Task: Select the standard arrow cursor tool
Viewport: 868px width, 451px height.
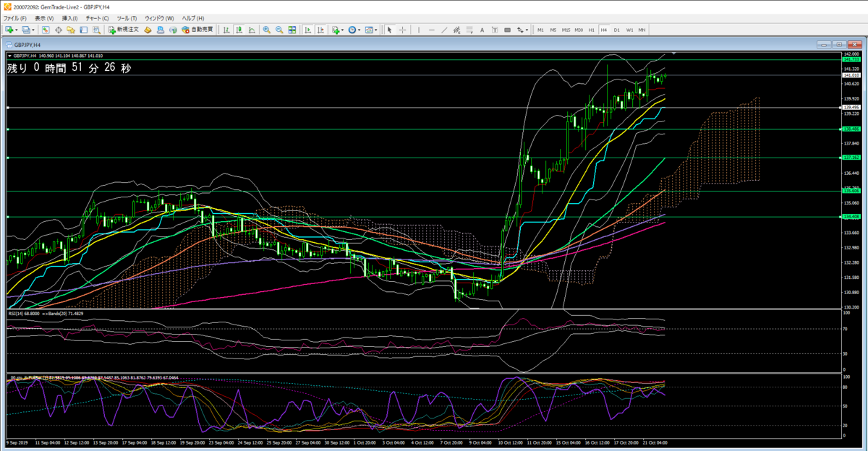Action: tap(389, 30)
